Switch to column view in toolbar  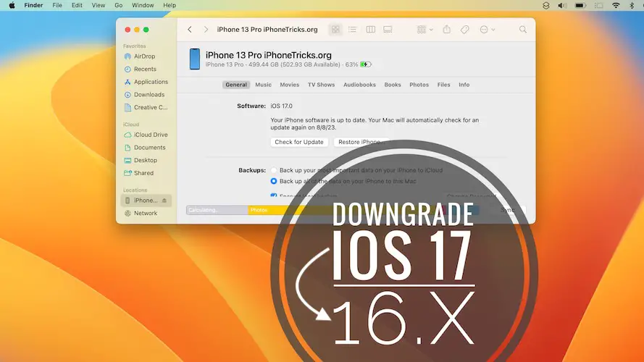[371, 30]
